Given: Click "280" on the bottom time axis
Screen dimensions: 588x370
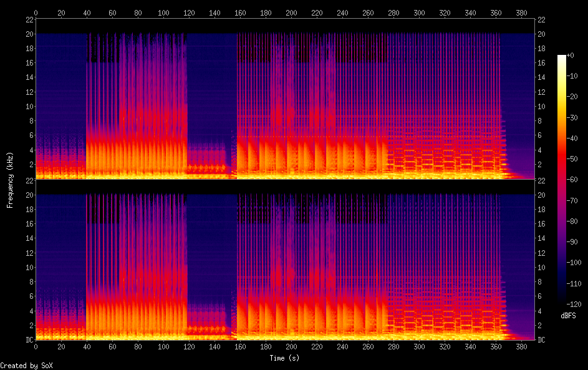Looking at the screenshot, I should (393, 347).
